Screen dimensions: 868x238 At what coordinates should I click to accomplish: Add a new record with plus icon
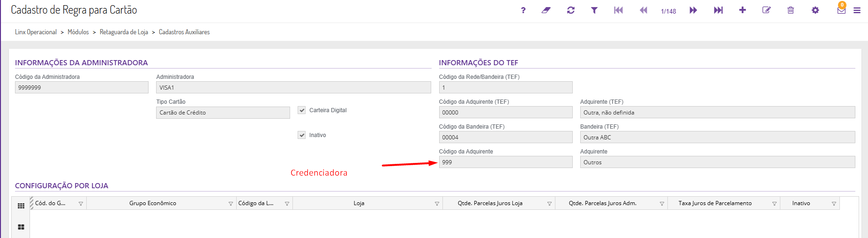[x=742, y=10]
